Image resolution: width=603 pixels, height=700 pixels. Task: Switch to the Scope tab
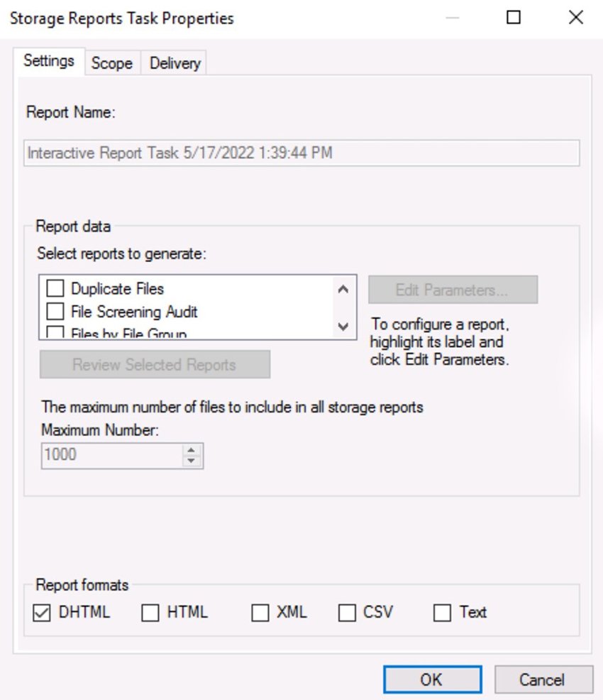coord(111,63)
